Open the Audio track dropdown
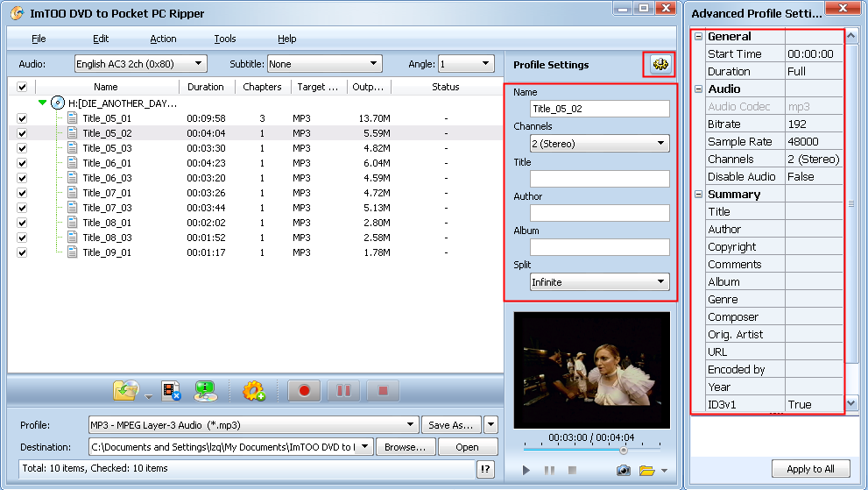Viewport: 868px width, 490px height. pos(141,64)
